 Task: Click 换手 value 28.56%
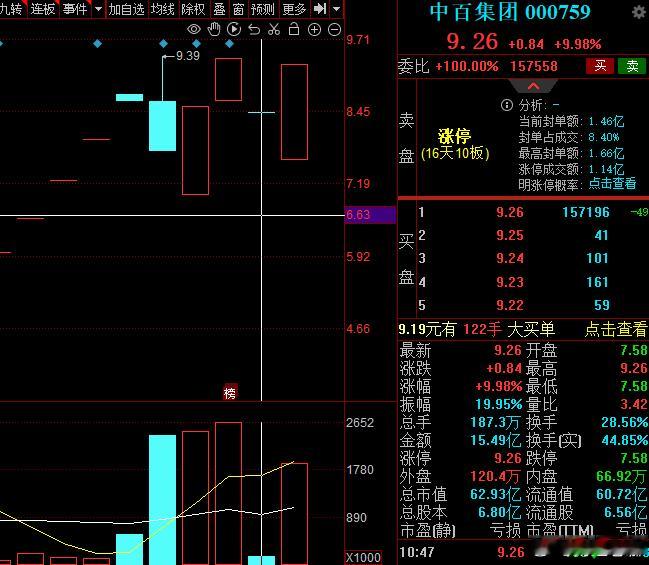pyautogui.click(x=625, y=422)
